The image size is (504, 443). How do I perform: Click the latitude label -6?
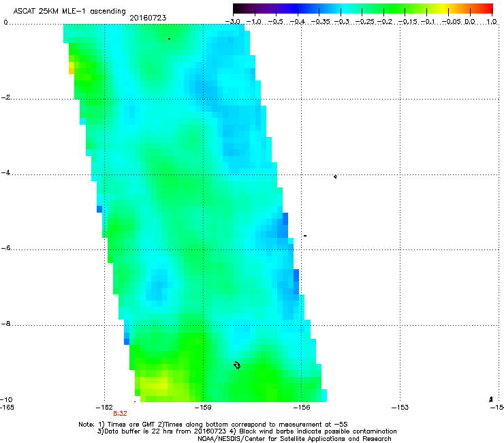tap(5, 248)
